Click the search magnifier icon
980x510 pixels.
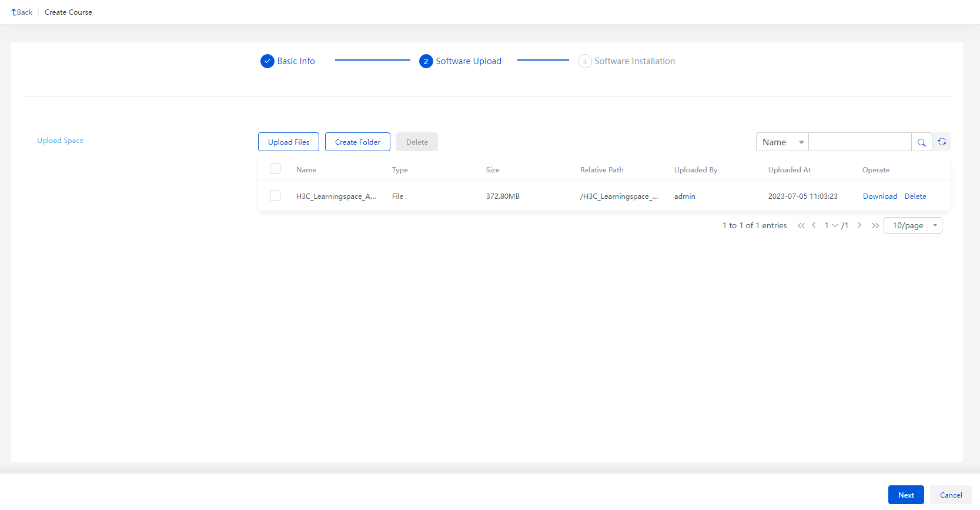click(x=921, y=142)
